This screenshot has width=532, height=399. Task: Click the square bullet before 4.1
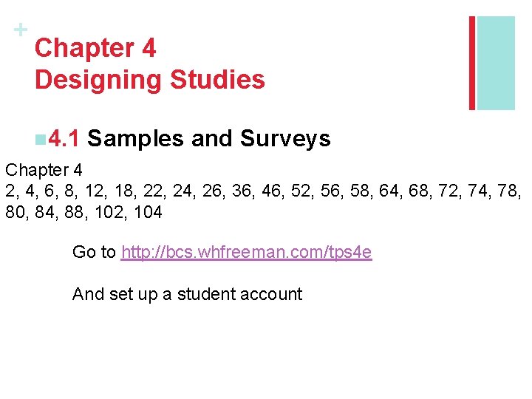click(x=38, y=139)
